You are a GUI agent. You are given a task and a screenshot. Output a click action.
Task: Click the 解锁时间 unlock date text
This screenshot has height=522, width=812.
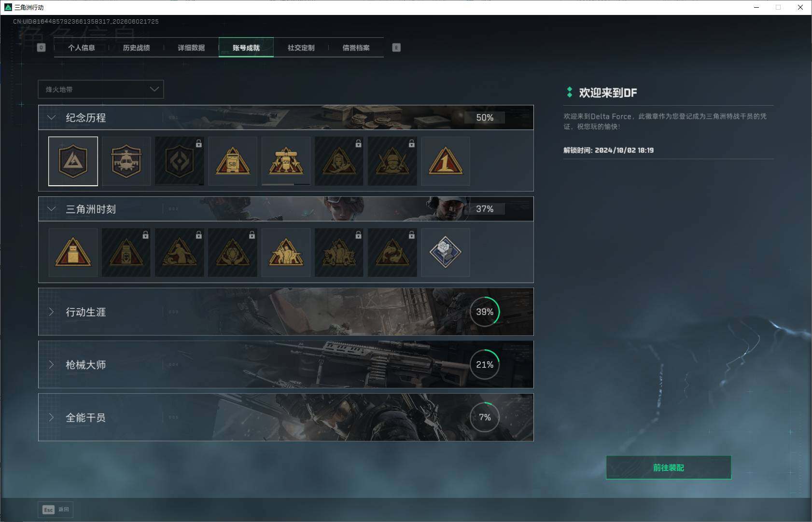pos(608,150)
